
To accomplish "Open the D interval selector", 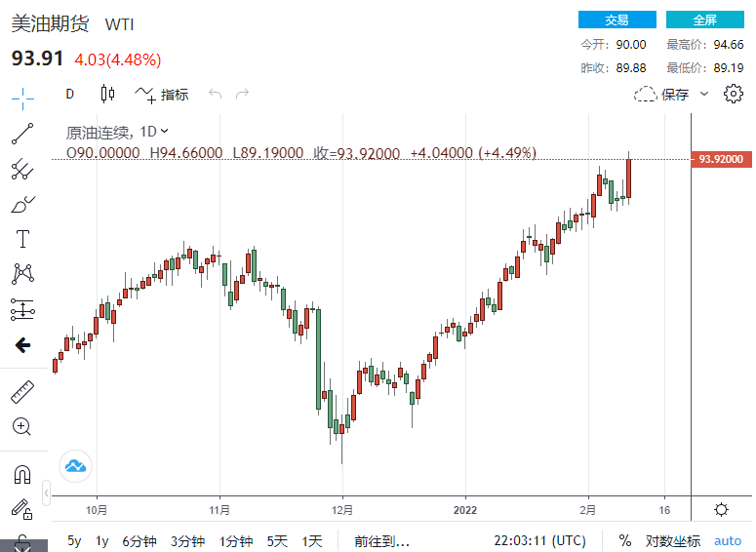I will pos(69,95).
